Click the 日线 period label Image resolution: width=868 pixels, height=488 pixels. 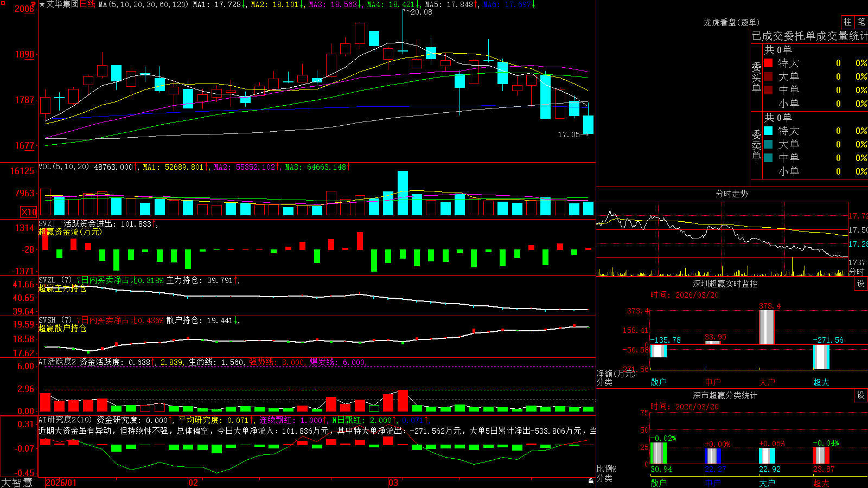pyautogui.click(x=87, y=4)
